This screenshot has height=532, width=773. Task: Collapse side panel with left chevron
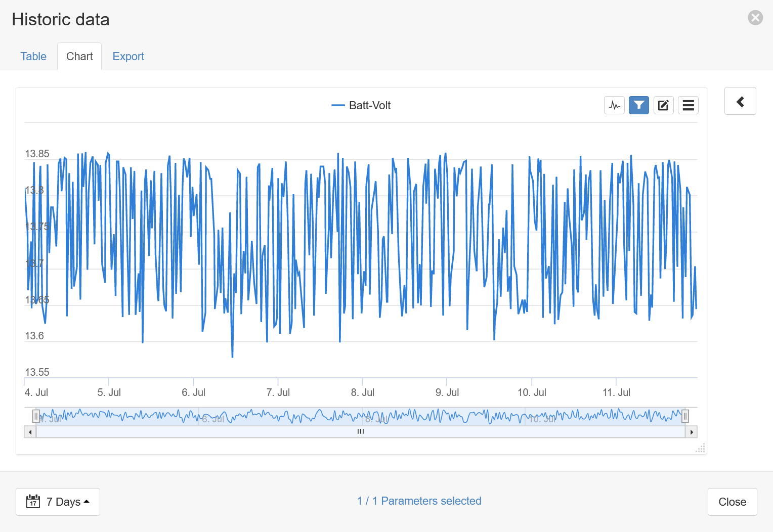click(740, 101)
